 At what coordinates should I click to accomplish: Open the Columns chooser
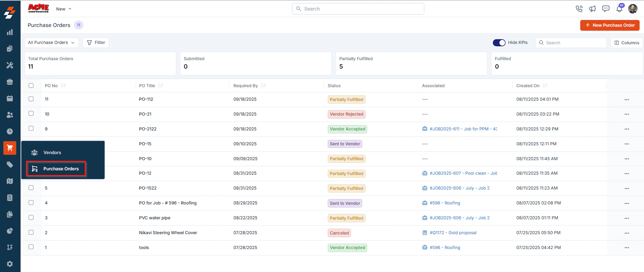tap(627, 43)
